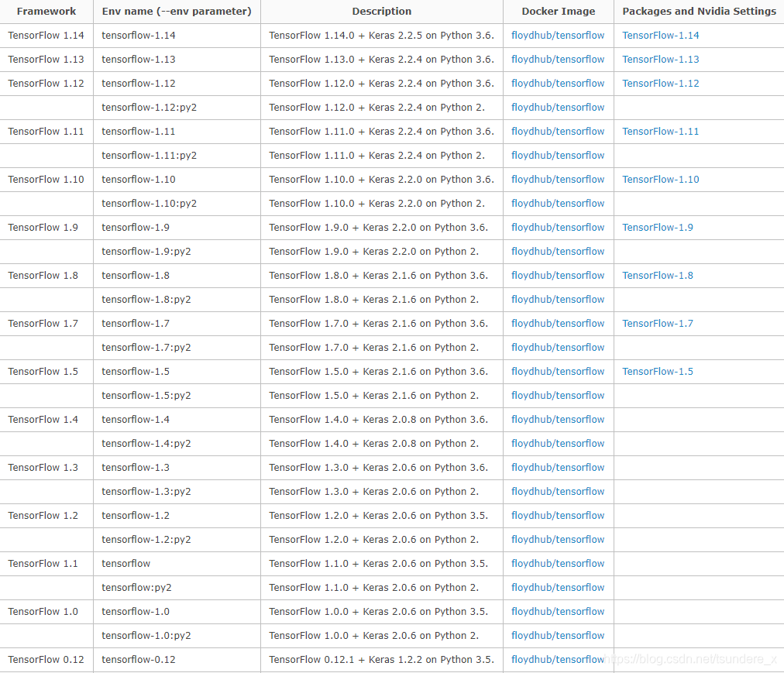This screenshot has height=673, width=784.
Task: Open the TensorFlow-1.5 packages link
Action: coord(658,372)
